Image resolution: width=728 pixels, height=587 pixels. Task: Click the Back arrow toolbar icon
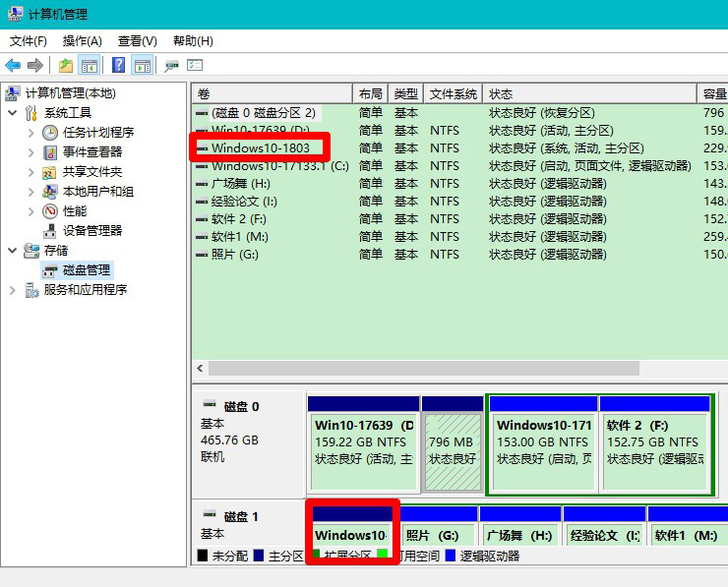coord(13,65)
